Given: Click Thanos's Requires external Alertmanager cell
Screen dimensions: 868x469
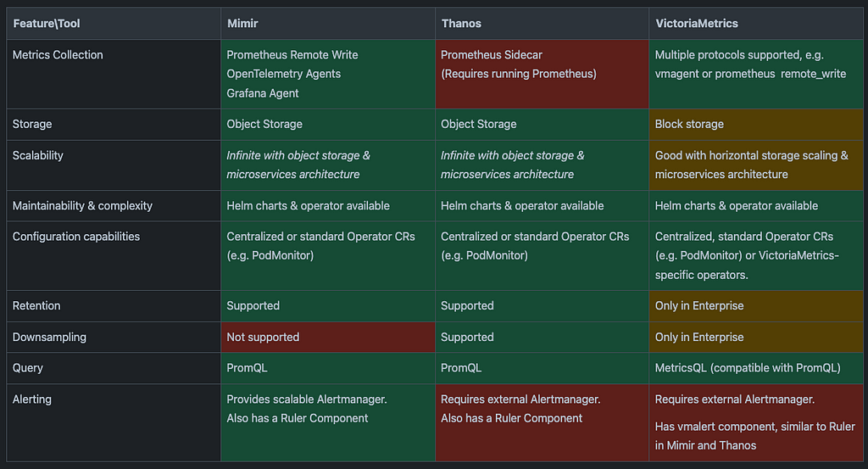Looking at the screenshot, I should pos(542,422).
